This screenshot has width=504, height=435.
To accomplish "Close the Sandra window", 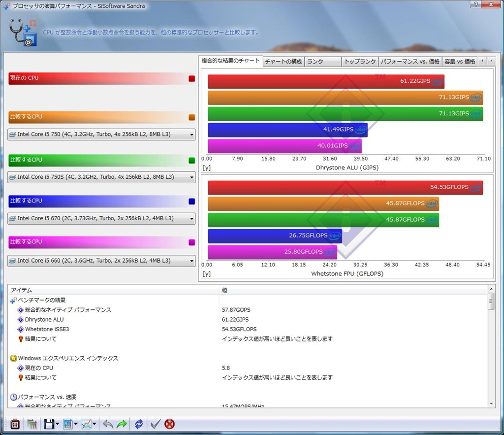I will pos(491,4).
